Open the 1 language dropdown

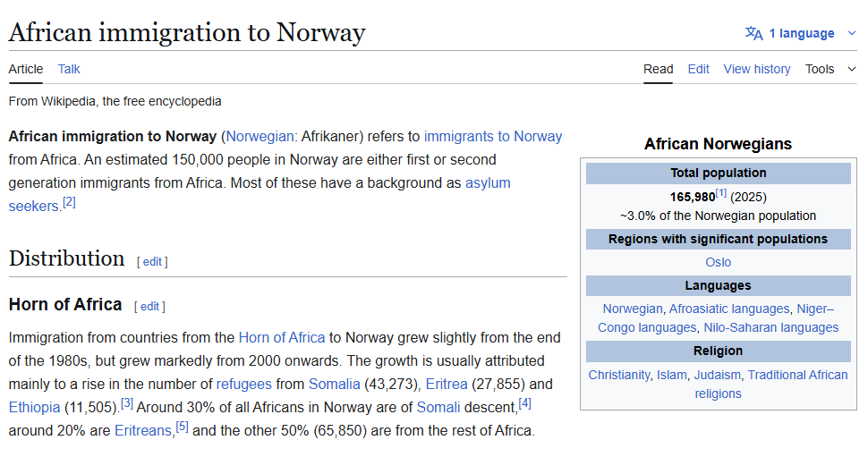click(802, 33)
